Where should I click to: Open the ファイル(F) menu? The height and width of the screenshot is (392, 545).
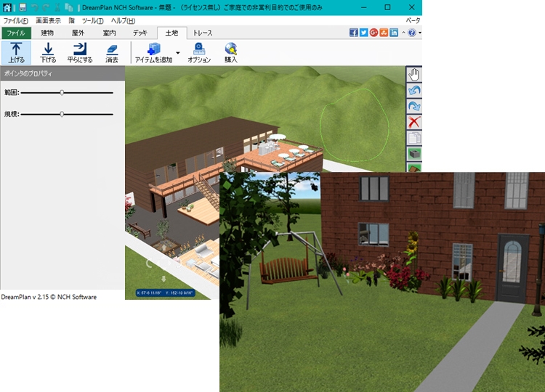coord(16,21)
